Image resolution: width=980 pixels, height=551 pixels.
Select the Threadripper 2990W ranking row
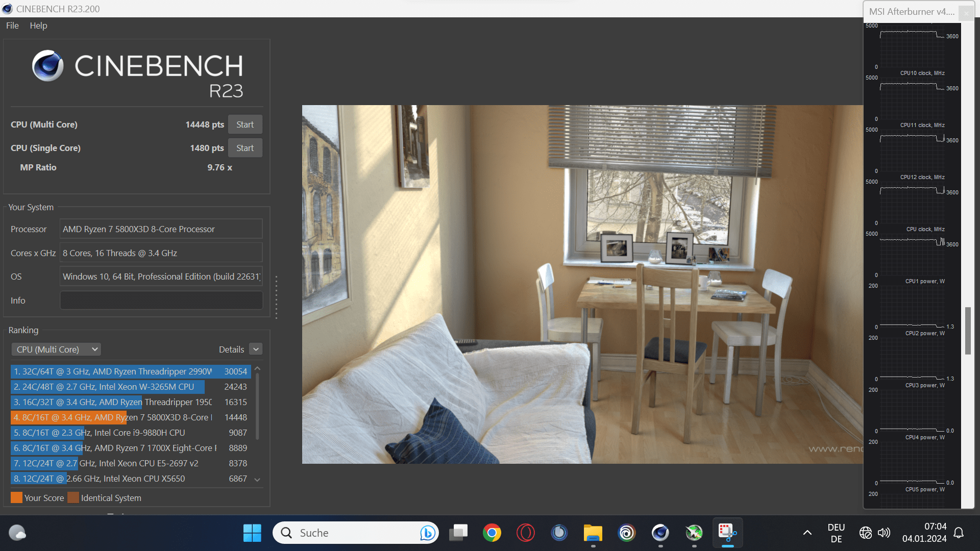coord(131,371)
